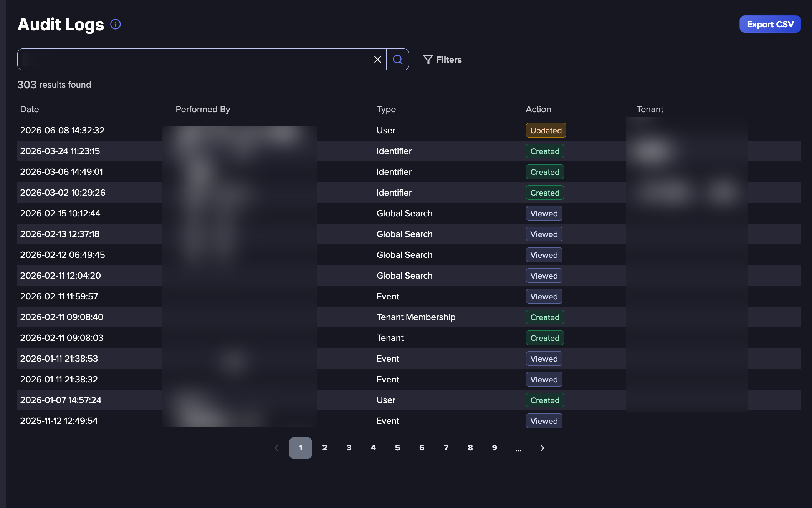Open page 9 in pagination
812x508 pixels.
[x=494, y=448]
